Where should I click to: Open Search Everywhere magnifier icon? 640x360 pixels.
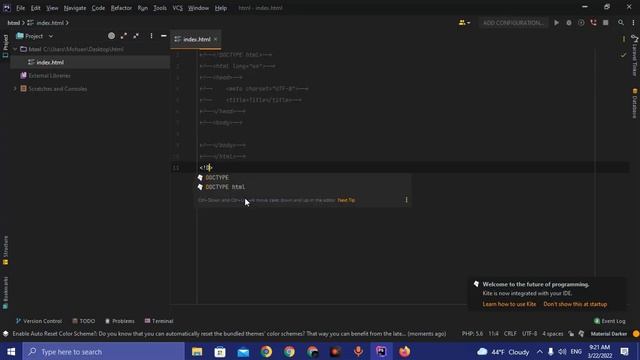click(621, 23)
